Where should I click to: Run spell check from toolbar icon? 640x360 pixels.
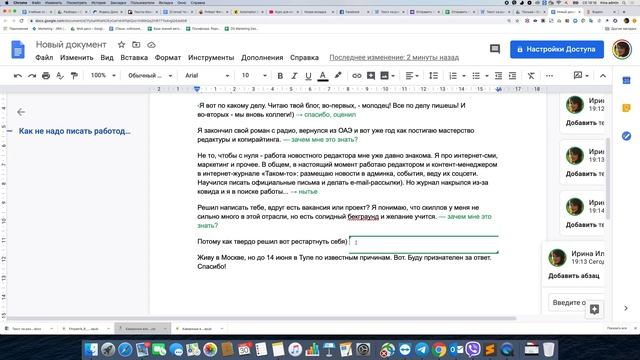coord(60,76)
